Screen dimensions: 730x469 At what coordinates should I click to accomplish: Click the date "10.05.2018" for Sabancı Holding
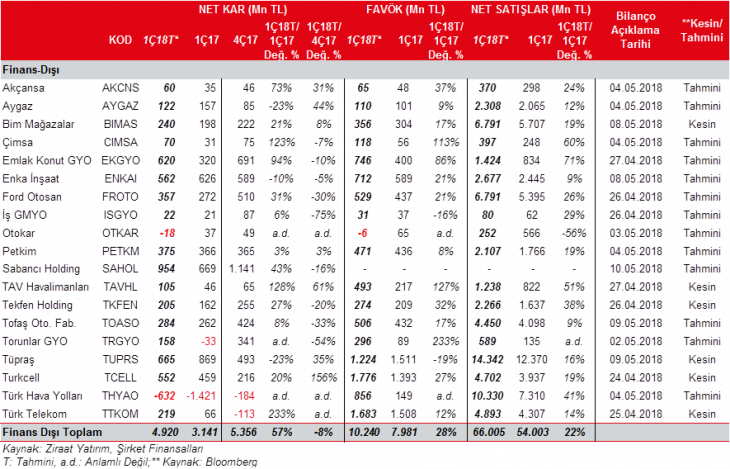tap(635, 269)
